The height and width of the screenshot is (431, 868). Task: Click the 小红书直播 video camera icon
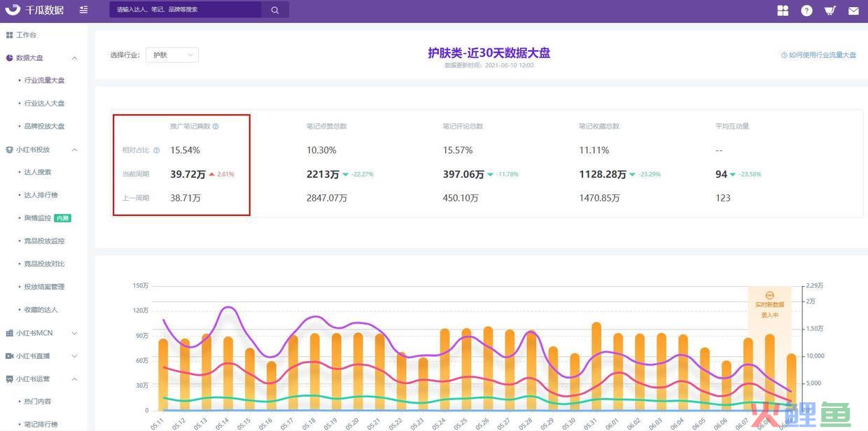(10, 356)
